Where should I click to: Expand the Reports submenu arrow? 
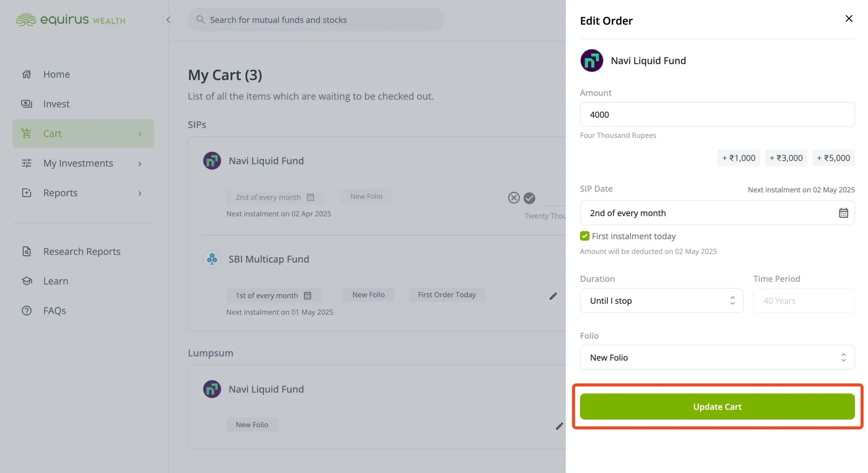point(140,193)
